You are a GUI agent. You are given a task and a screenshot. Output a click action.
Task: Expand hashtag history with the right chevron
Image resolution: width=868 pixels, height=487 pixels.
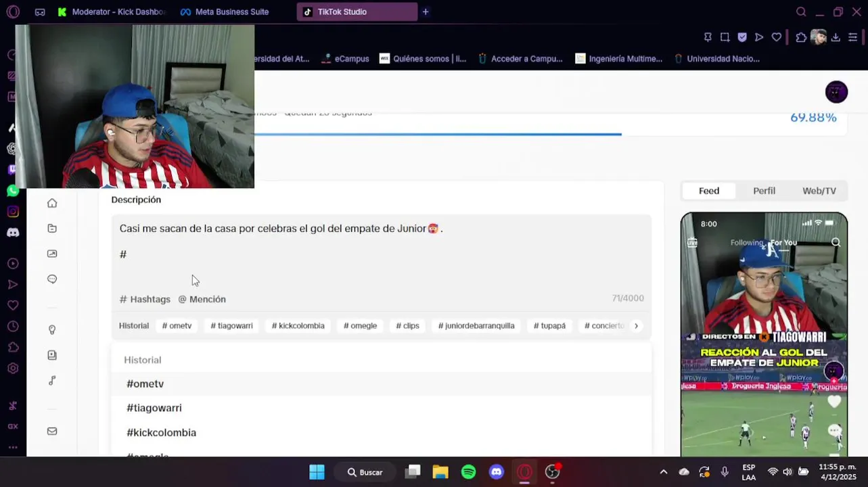click(636, 326)
